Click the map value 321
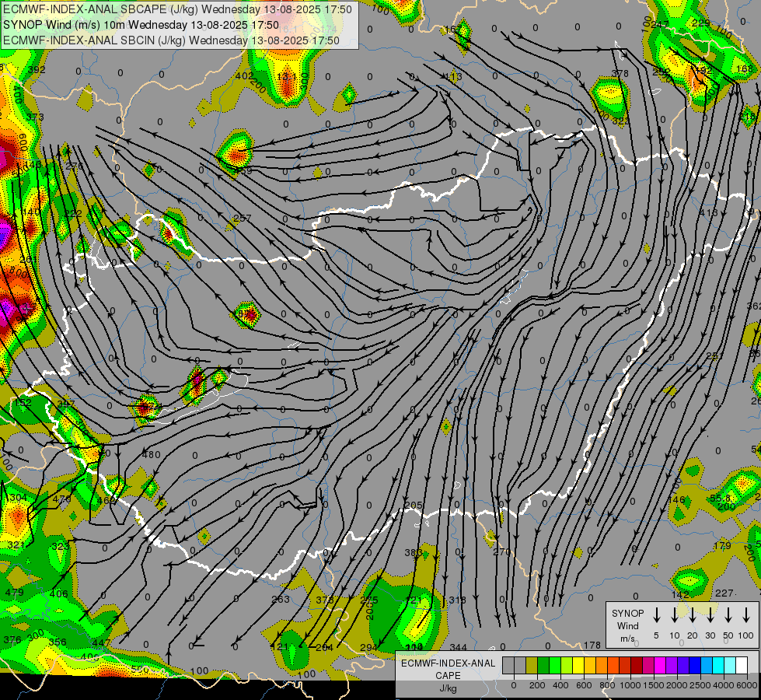The width and height of the screenshot is (761, 700). click(16, 545)
